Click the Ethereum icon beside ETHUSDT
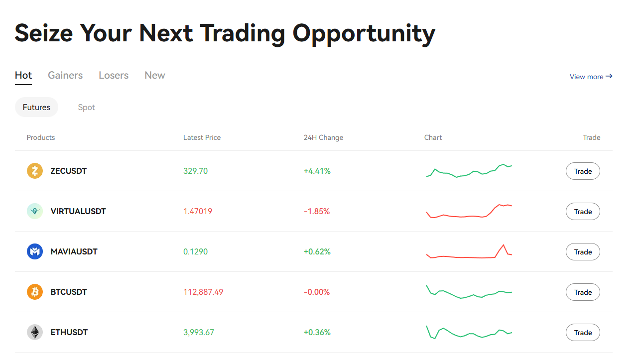 (x=34, y=332)
